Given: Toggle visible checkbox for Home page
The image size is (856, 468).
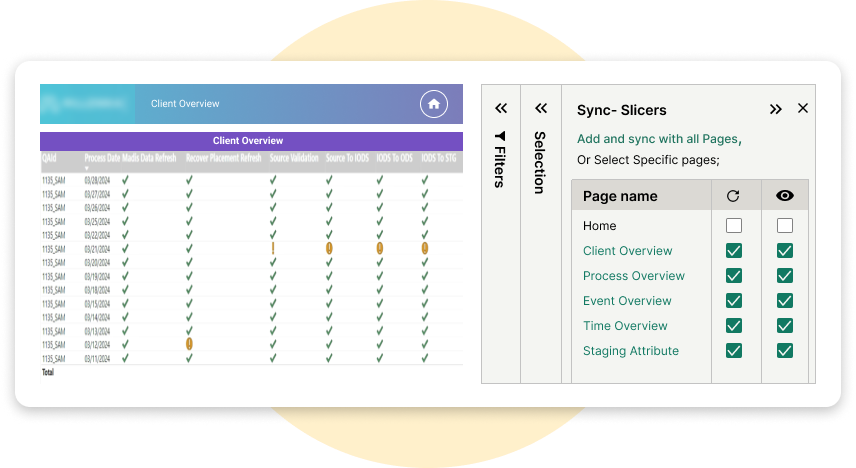Looking at the screenshot, I should (785, 226).
